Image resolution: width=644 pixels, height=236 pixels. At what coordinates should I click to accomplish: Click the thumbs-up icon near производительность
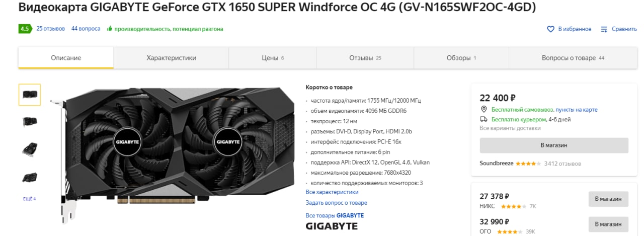(x=109, y=29)
